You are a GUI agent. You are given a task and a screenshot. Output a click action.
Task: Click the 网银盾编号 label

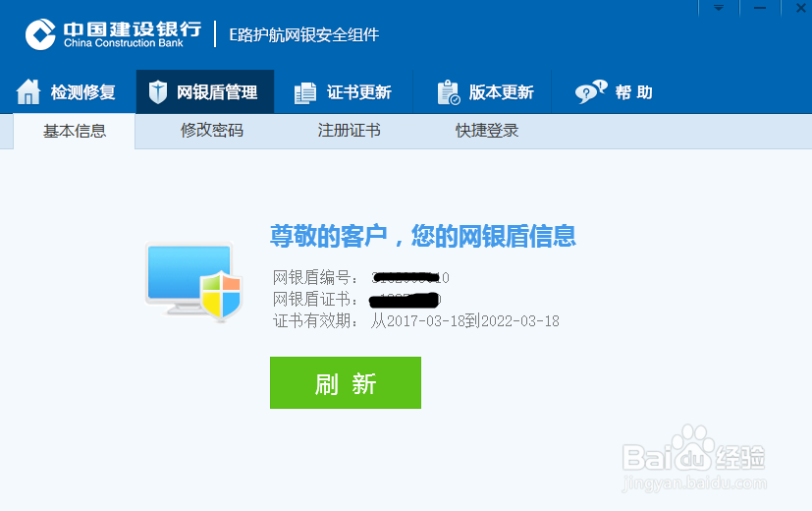coord(315,277)
